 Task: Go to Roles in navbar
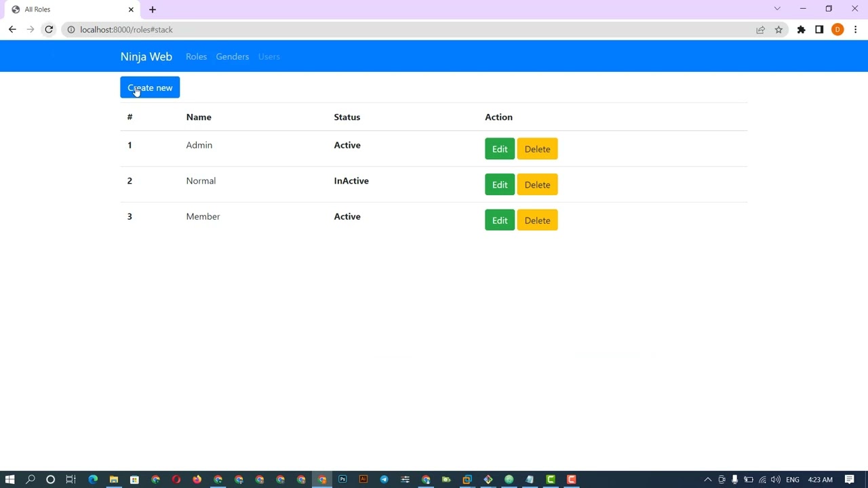[x=196, y=56]
